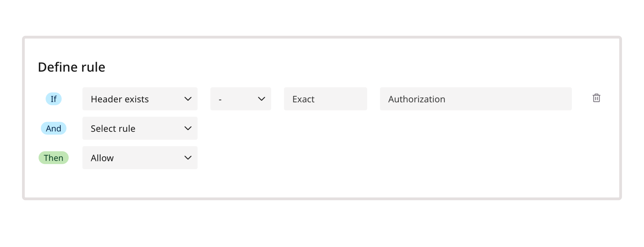Viewport: 644px width, 247px height.
Task: Click the Define rule heading
Action: click(72, 67)
